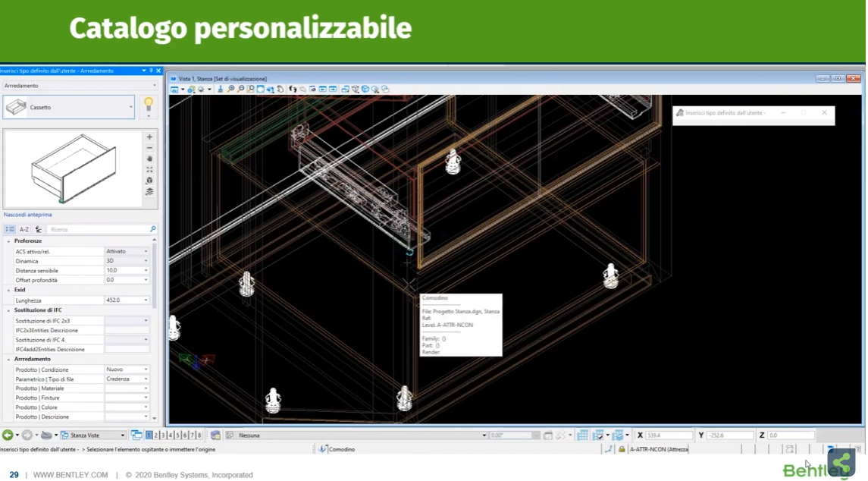
Task: Toggle alphabetical A-Z sorting
Action: [24, 229]
